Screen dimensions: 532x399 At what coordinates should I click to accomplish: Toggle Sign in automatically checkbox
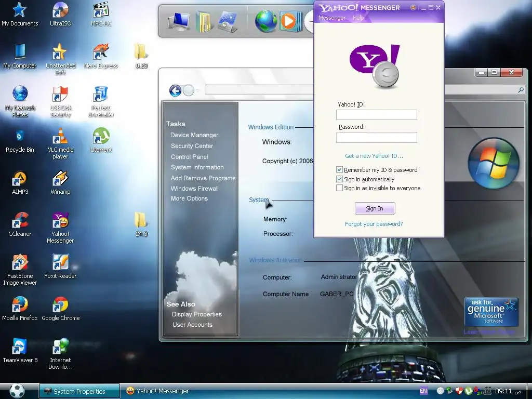coord(339,179)
